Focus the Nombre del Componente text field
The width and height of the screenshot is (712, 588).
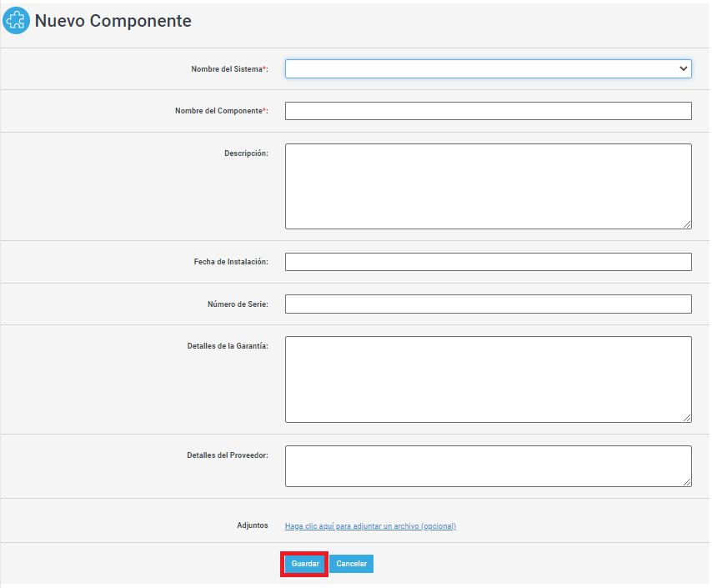click(x=488, y=111)
